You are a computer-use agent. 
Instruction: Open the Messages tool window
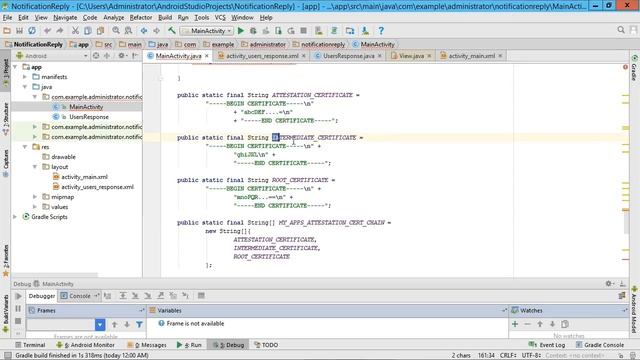point(147,345)
